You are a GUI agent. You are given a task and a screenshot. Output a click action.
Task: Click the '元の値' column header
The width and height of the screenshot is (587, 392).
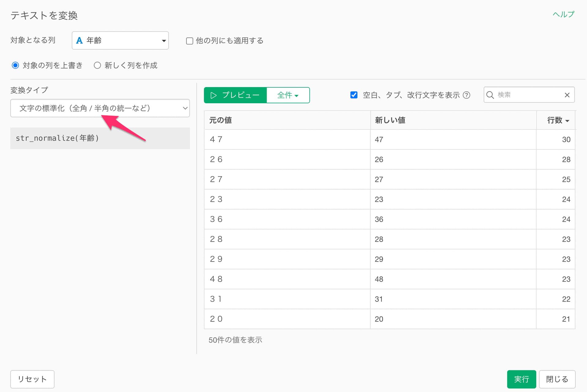click(287, 120)
